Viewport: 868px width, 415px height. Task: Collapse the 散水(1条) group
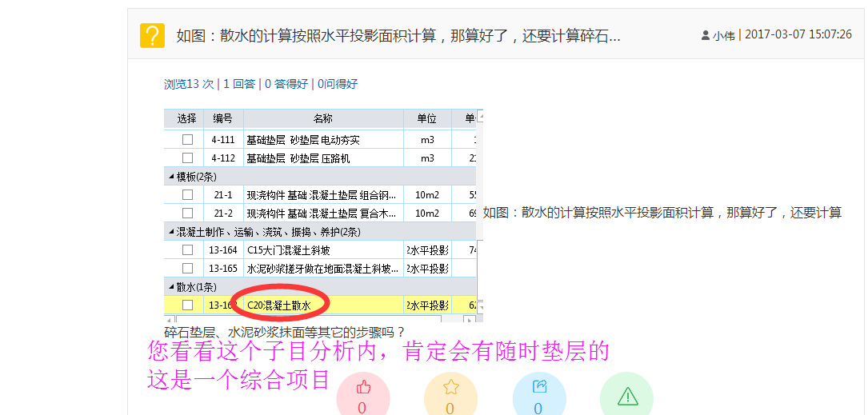click(x=172, y=287)
